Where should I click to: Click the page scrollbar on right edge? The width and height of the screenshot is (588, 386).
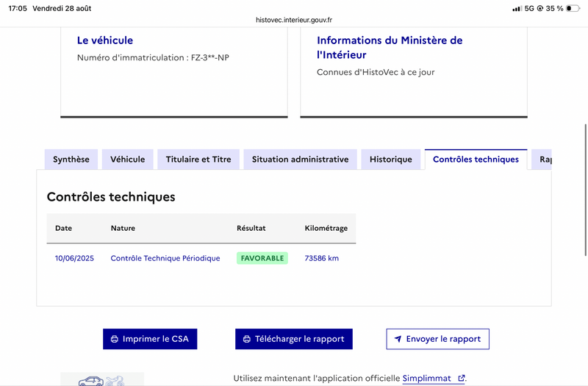pos(585,190)
